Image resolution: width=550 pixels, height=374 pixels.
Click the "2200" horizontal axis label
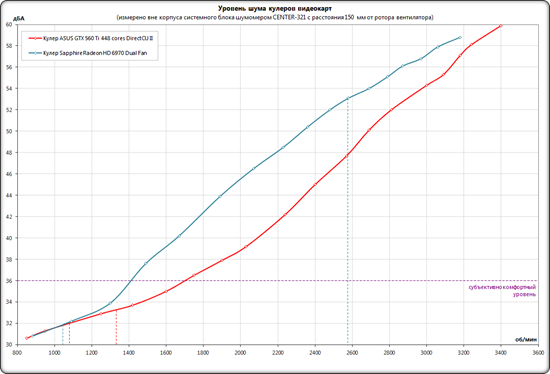[x=277, y=352]
